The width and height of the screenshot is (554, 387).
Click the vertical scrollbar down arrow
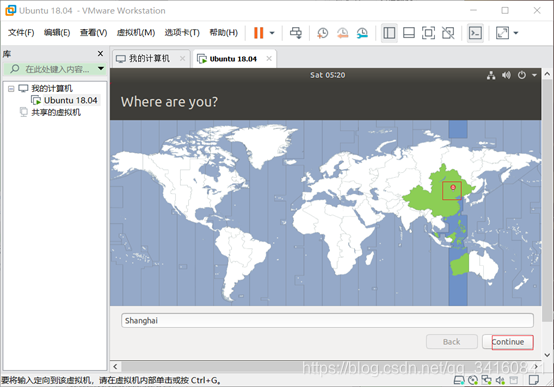click(547, 355)
